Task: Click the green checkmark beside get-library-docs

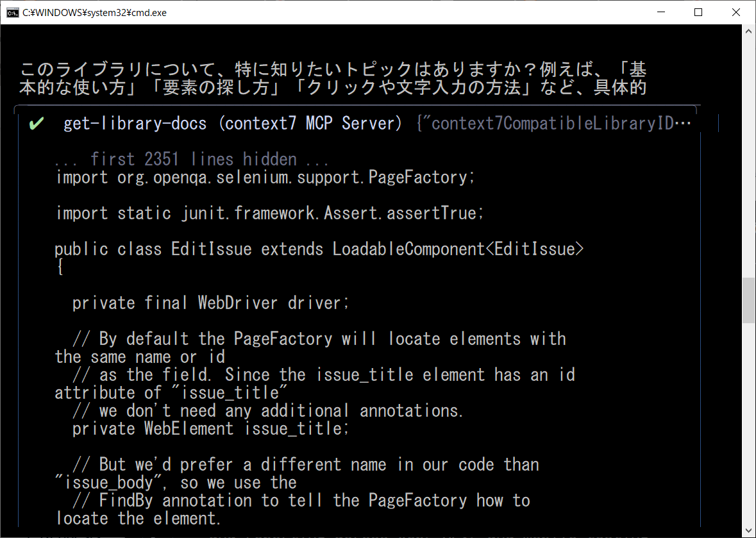Action: pos(37,124)
